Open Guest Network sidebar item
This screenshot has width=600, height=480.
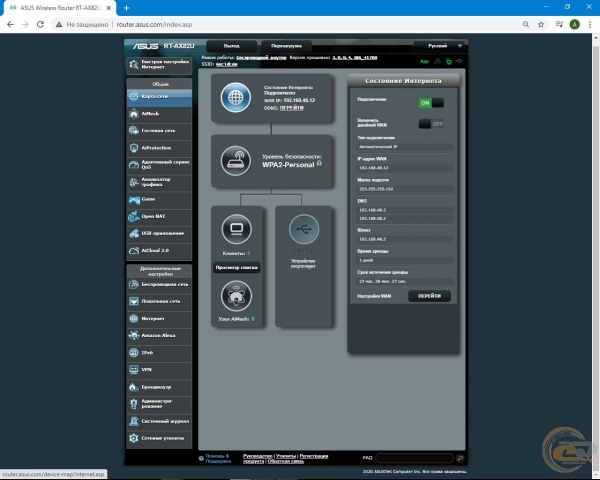159,131
